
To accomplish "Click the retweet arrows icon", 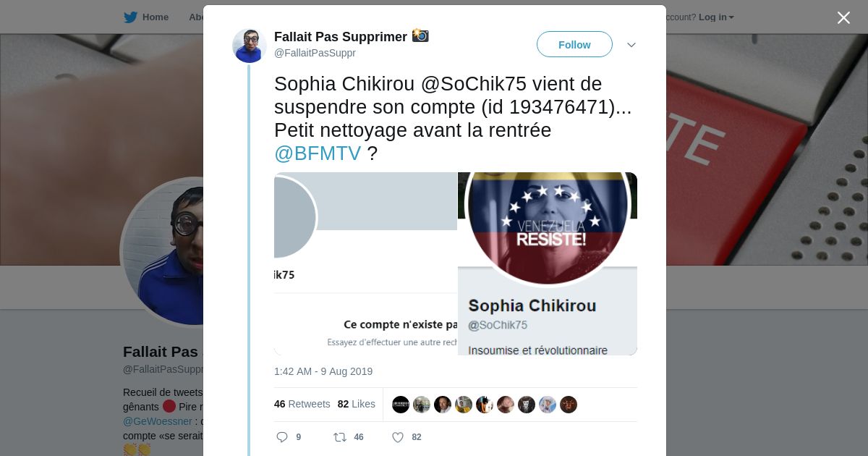I will [339, 437].
